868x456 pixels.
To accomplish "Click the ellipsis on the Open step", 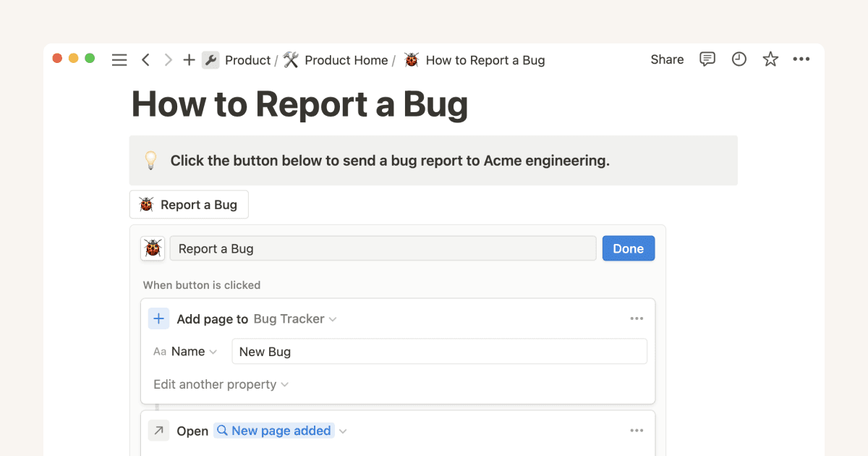I will pos(637,430).
